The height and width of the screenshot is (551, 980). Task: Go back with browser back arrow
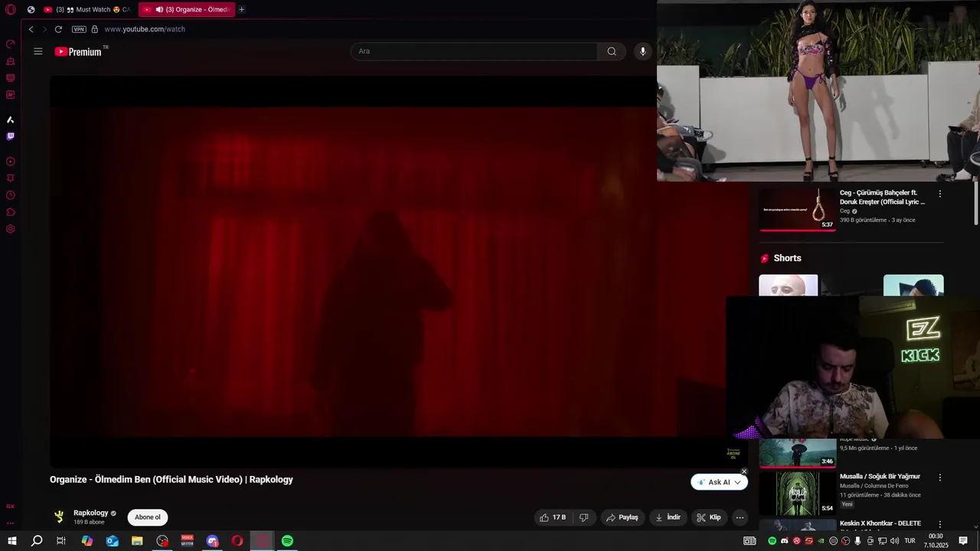[x=31, y=29]
